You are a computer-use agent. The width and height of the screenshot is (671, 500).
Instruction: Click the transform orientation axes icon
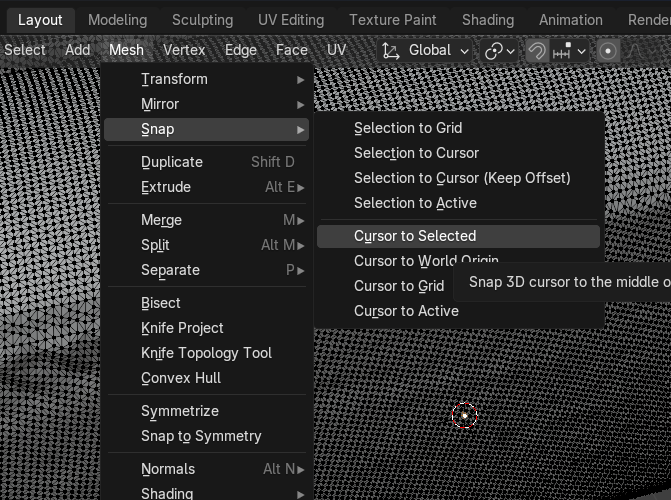pyautogui.click(x=391, y=51)
